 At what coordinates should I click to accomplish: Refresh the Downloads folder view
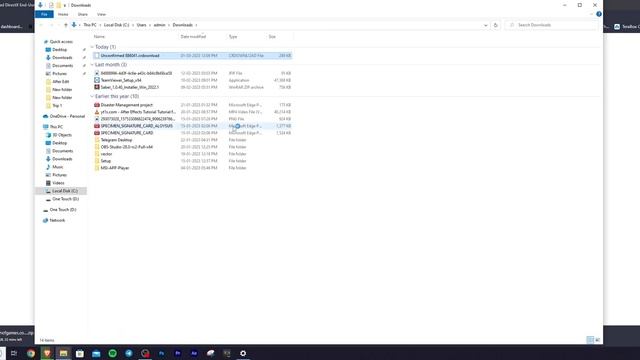[x=496, y=25]
